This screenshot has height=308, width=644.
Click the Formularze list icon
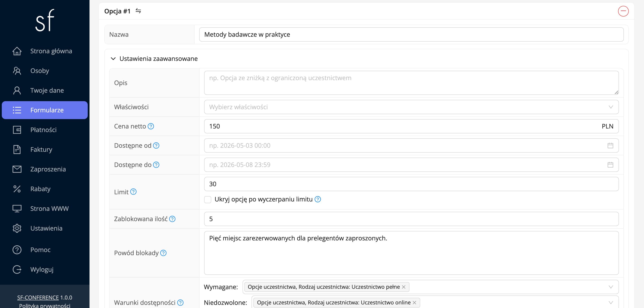[x=17, y=110]
